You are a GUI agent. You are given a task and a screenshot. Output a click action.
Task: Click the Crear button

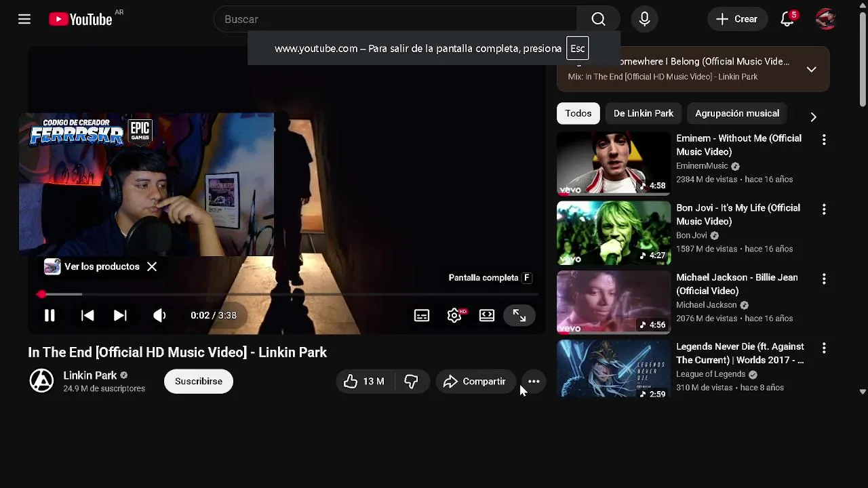click(x=737, y=19)
